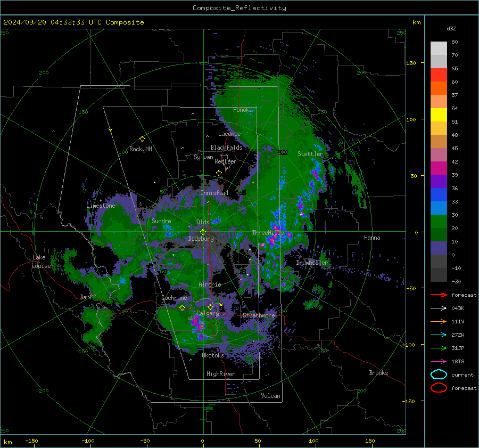Click the magenta 18TS arrow legend icon
Image resolution: width=479 pixels, height=448 pixels.
[x=439, y=362]
